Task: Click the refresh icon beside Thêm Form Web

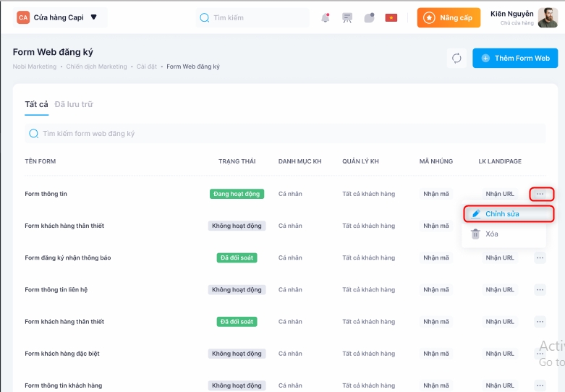Action: (456, 59)
